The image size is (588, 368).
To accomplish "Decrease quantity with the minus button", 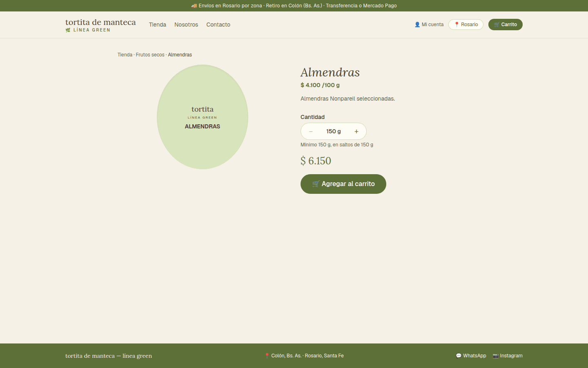I will click(x=311, y=131).
